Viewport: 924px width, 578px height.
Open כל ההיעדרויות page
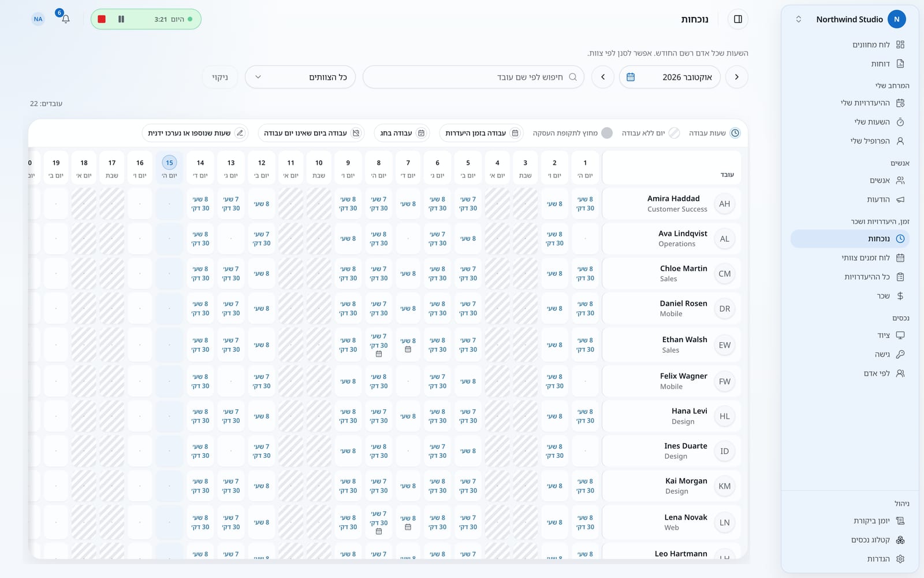850,277
